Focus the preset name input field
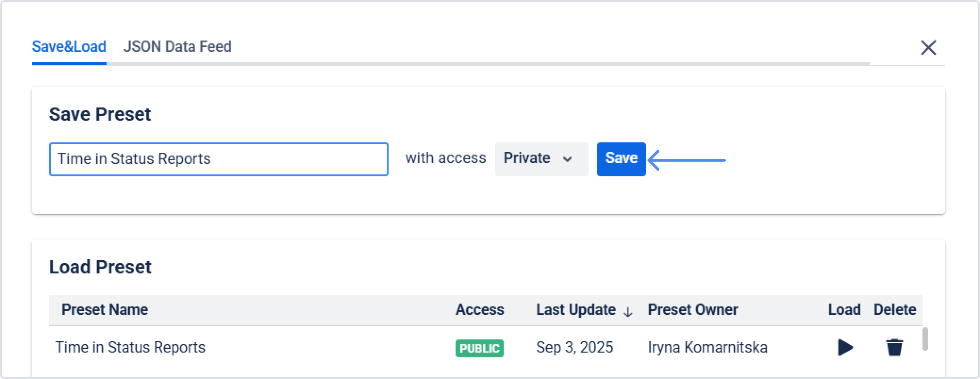 pos(218,159)
